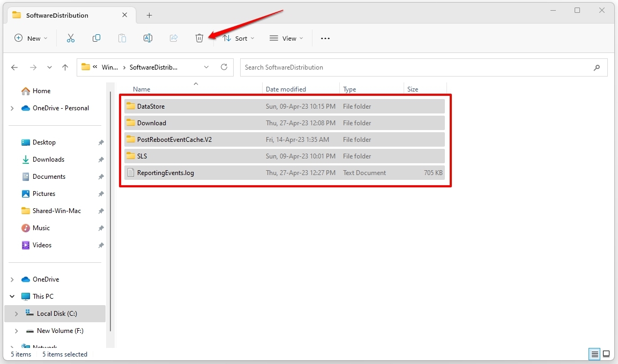Select the Download folder icon
This screenshot has height=364, width=618.
coord(130,123)
